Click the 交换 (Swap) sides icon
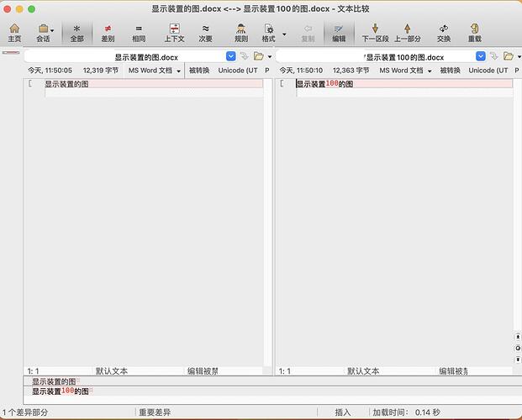Screen dimensions: 522x420 (x=444, y=33)
